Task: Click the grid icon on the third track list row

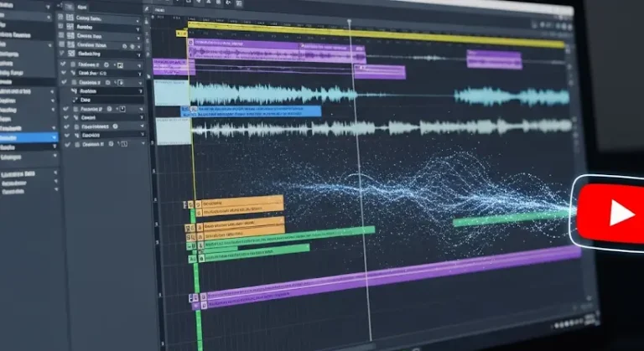Action: tap(70, 36)
